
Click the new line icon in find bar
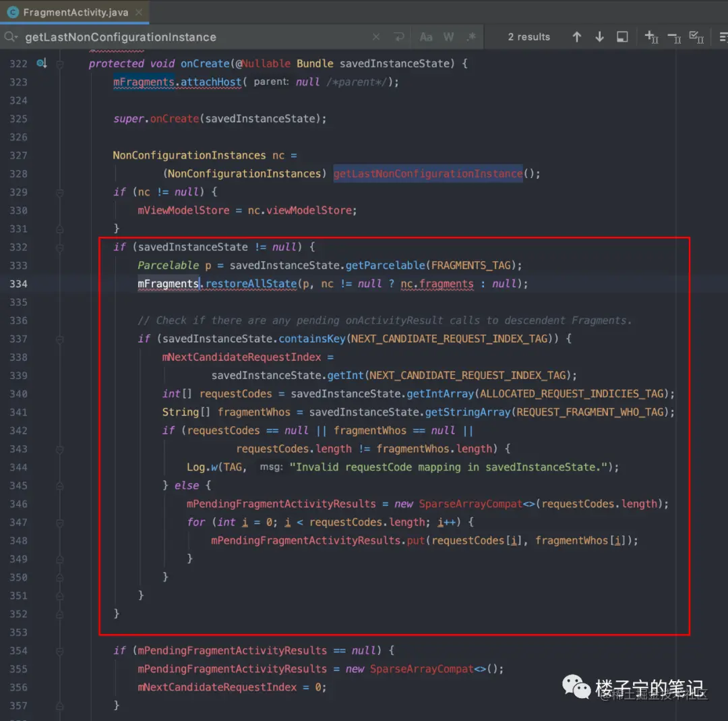[x=399, y=36]
